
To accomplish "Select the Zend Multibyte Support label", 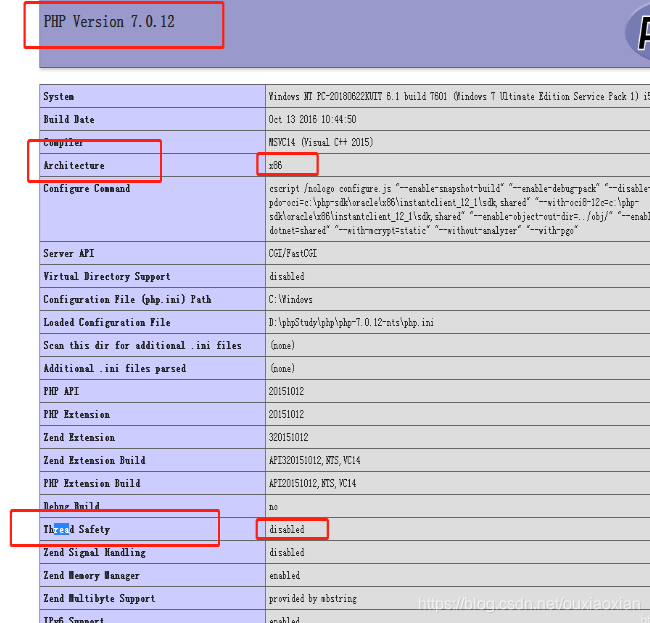I will click(99, 599).
